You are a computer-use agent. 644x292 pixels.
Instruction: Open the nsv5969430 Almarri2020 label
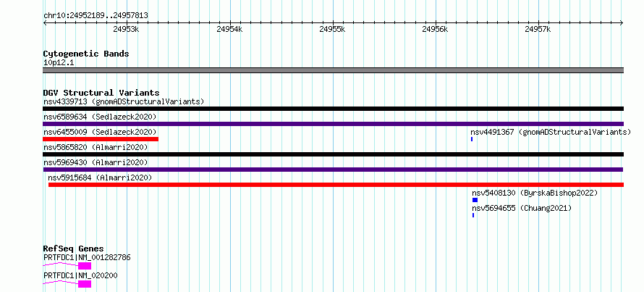[96, 162]
